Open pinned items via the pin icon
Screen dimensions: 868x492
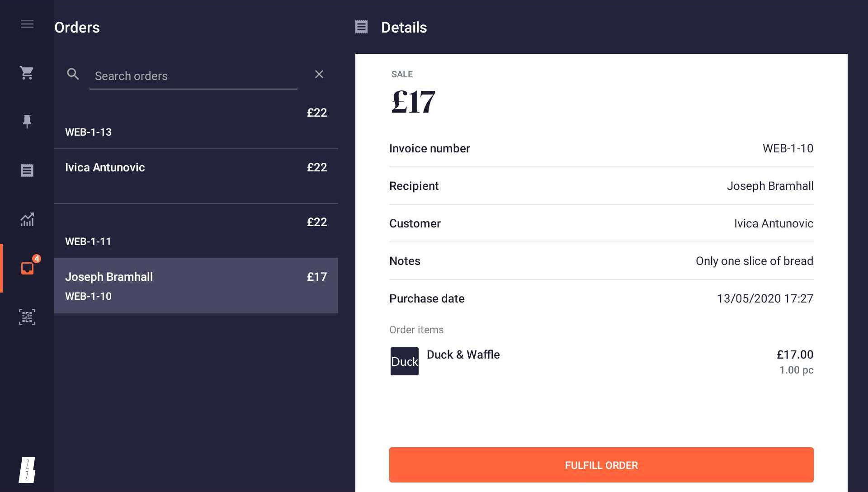[x=27, y=121]
